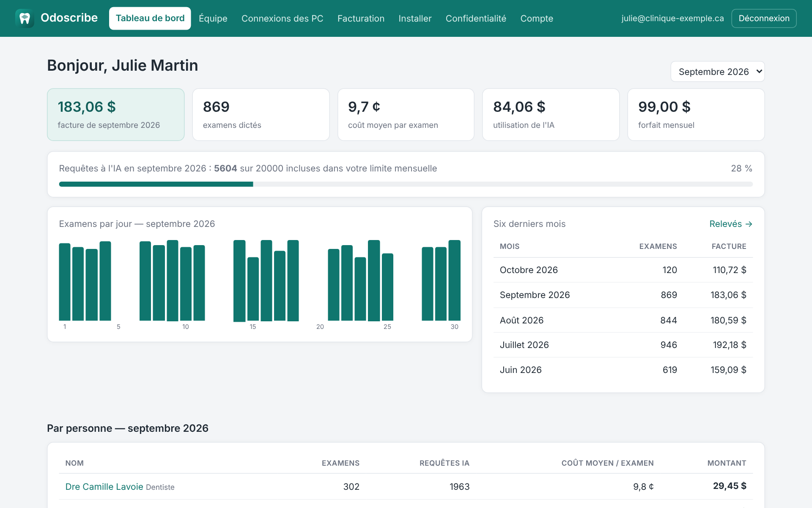Viewport: 812px width, 508px height.
Task: Click the Déconnexion button
Action: [x=764, y=18]
